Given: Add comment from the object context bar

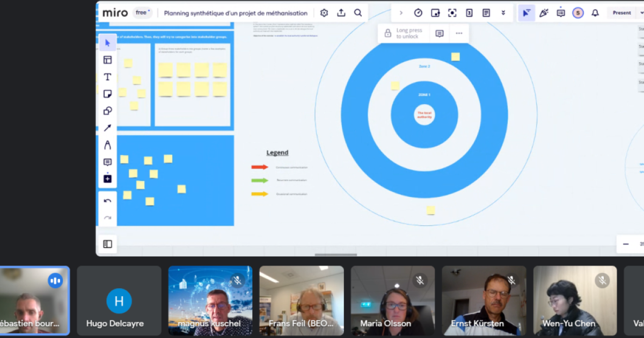Looking at the screenshot, I should [440, 33].
